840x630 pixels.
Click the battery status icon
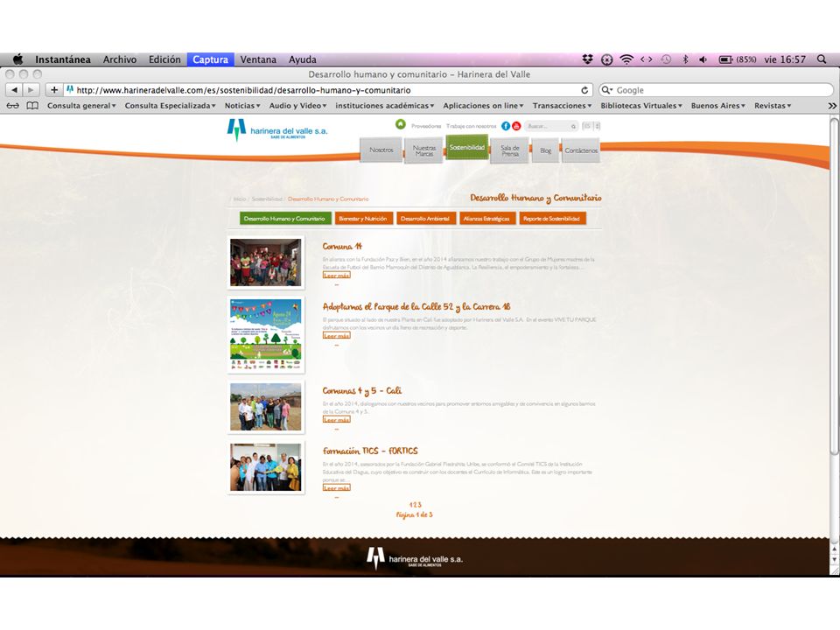click(x=725, y=59)
